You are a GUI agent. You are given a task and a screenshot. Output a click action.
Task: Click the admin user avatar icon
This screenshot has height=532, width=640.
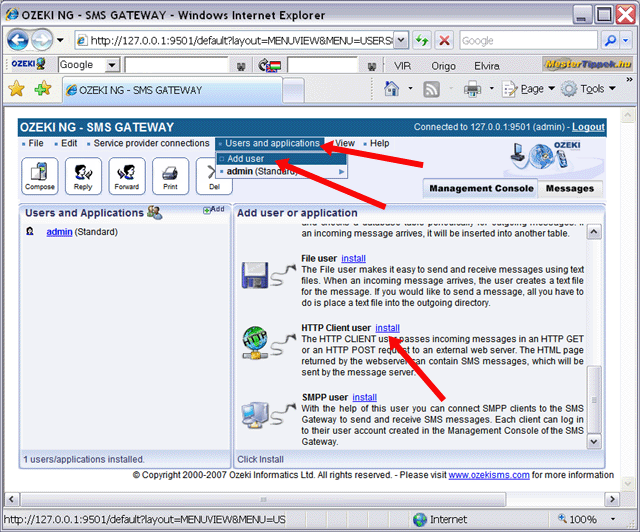[30, 231]
